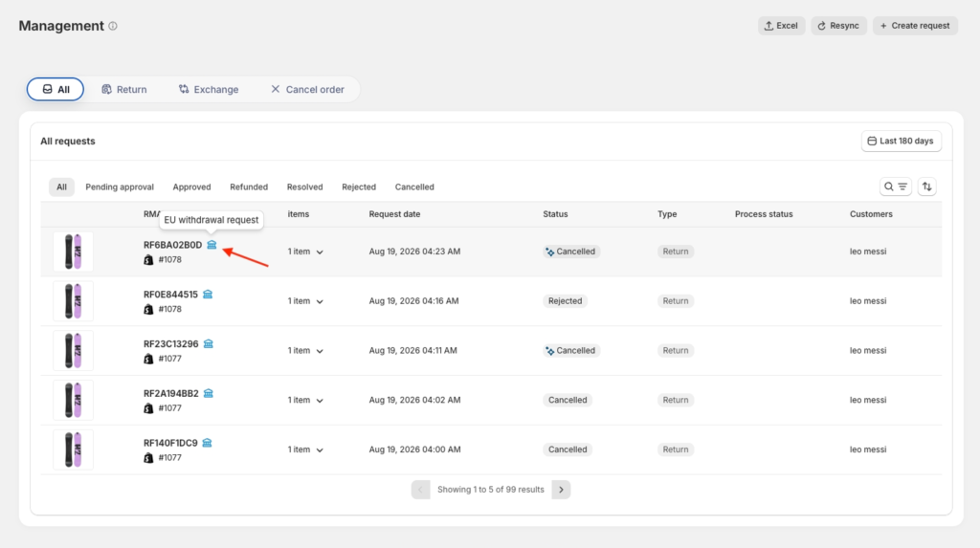Open snowboard thumbnail for RF23C13296

click(73, 351)
